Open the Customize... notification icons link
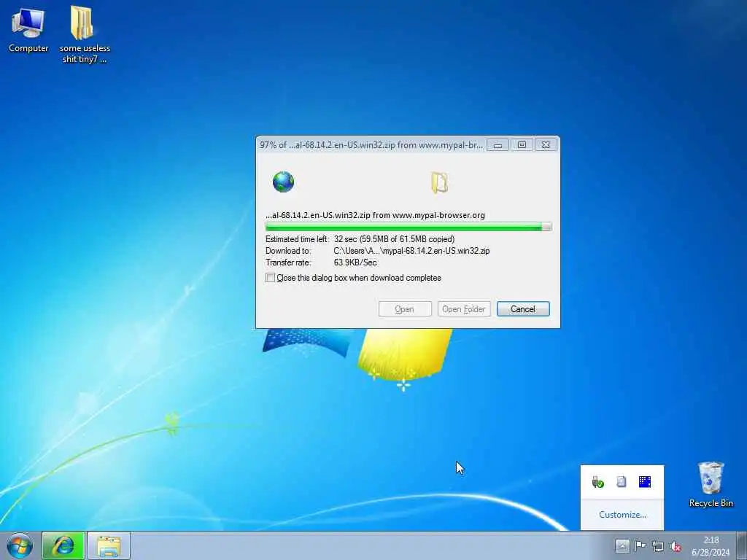Viewport: 747px width, 560px height. 622,514
